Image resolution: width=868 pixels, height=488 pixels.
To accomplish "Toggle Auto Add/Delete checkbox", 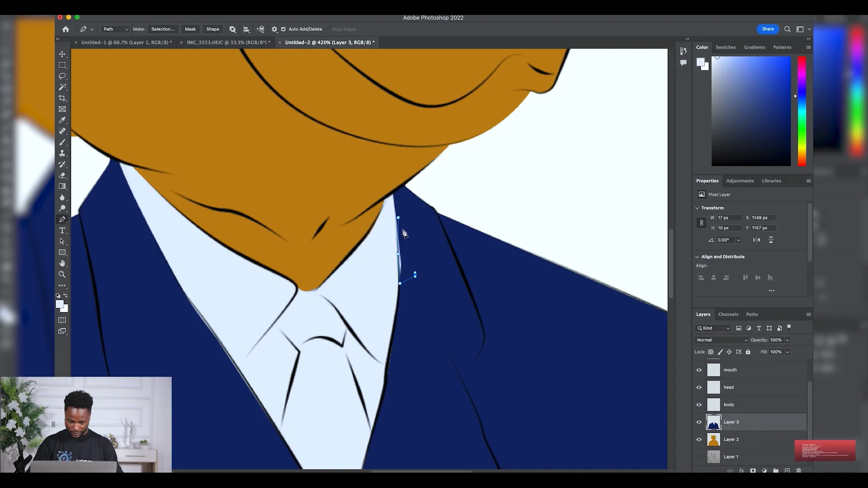I will 283,29.
